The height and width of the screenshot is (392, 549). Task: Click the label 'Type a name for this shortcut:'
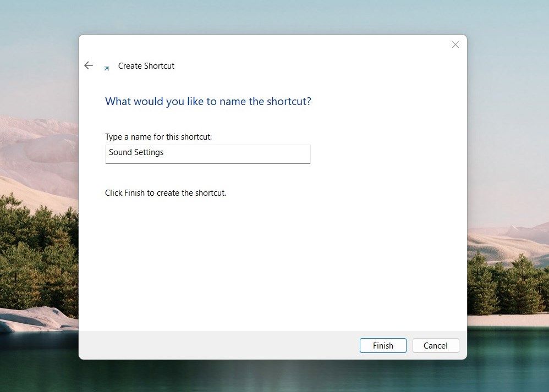tap(158, 137)
